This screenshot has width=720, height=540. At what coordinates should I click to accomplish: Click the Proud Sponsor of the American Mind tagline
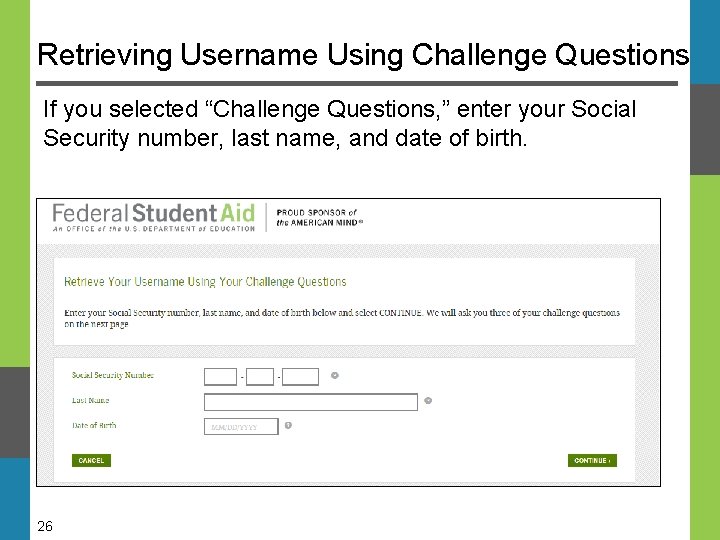pos(320,217)
